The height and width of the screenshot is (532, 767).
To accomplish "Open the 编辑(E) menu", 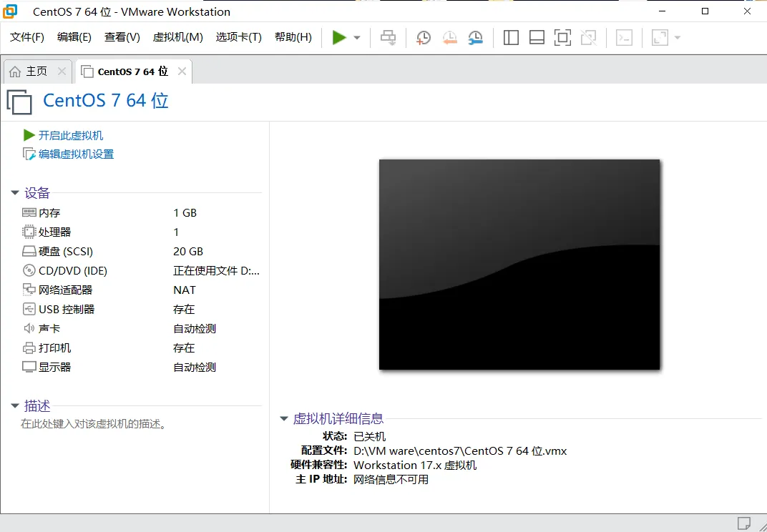I will tap(74, 37).
